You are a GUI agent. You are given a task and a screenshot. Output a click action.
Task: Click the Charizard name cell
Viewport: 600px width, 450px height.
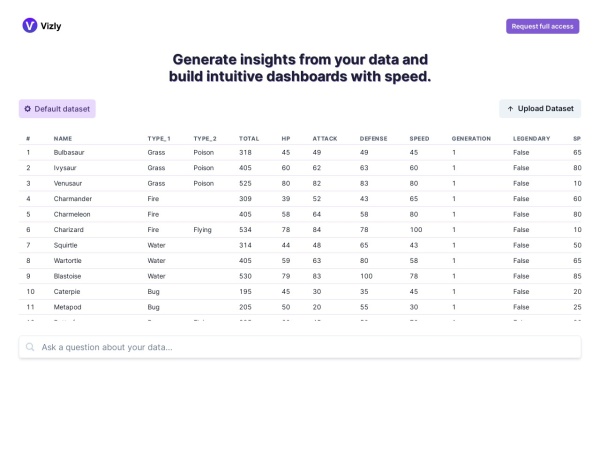(70, 229)
